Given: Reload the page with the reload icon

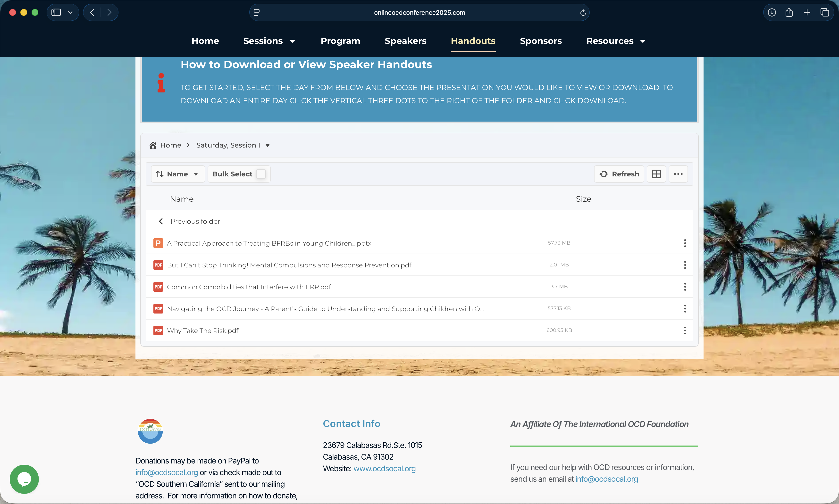Looking at the screenshot, I should (x=583, y=13).
